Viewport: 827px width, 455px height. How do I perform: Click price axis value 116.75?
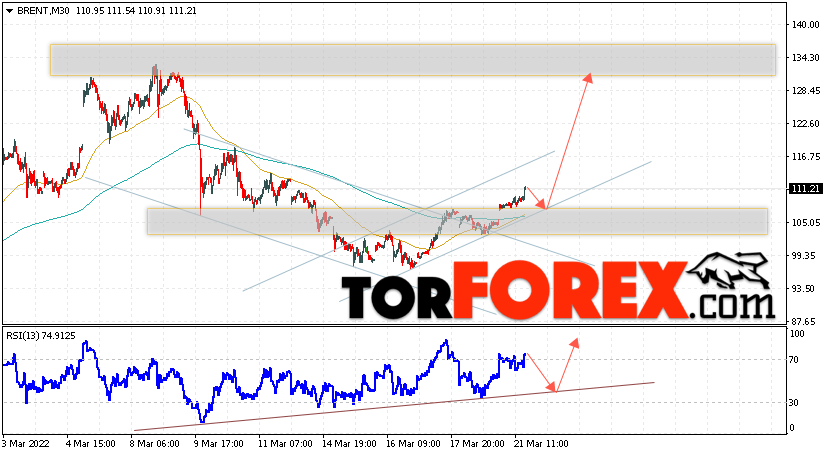(x=805, y=157)
